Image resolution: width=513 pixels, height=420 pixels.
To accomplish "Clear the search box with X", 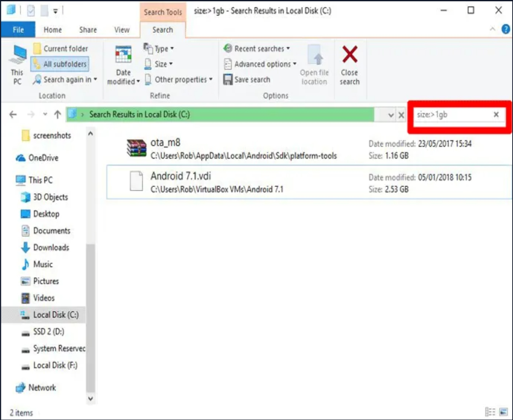I will pyautogui.click(x=496, y=115).
